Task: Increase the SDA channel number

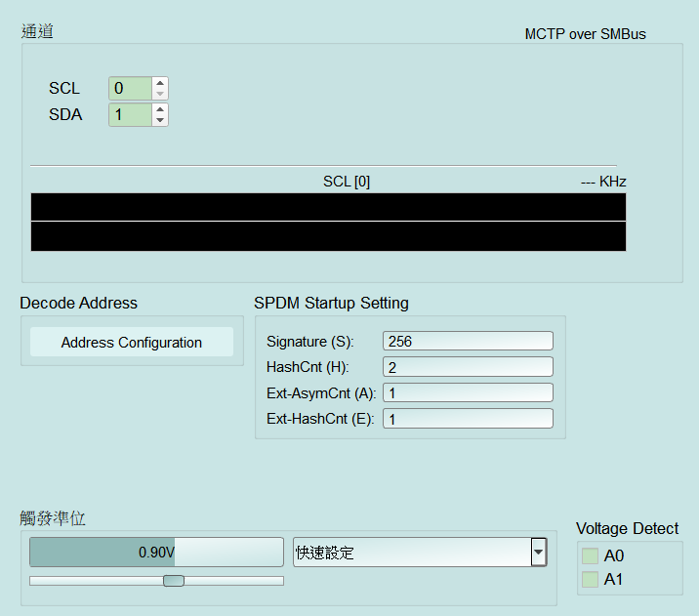Action: [x=160, y=109]
